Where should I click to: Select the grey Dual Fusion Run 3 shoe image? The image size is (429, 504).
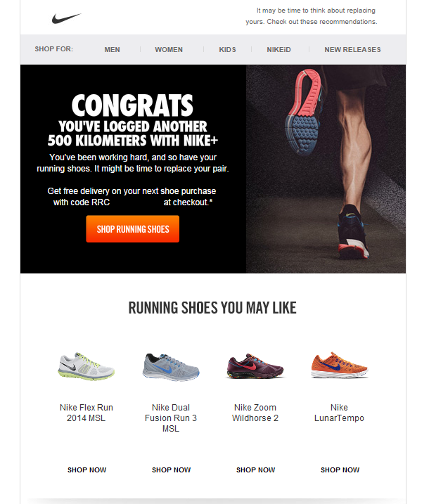pyautogui.click(x=171, y=367)
